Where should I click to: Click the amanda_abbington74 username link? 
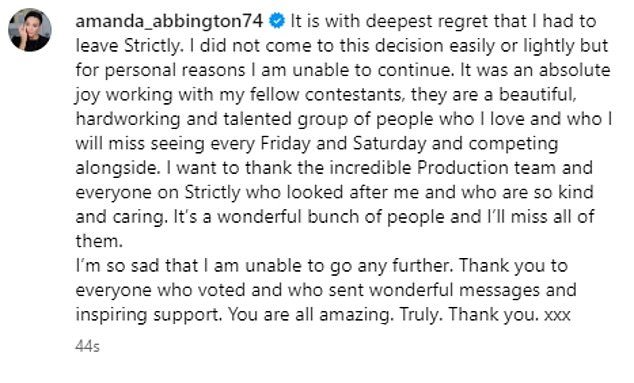coord(169,21)
